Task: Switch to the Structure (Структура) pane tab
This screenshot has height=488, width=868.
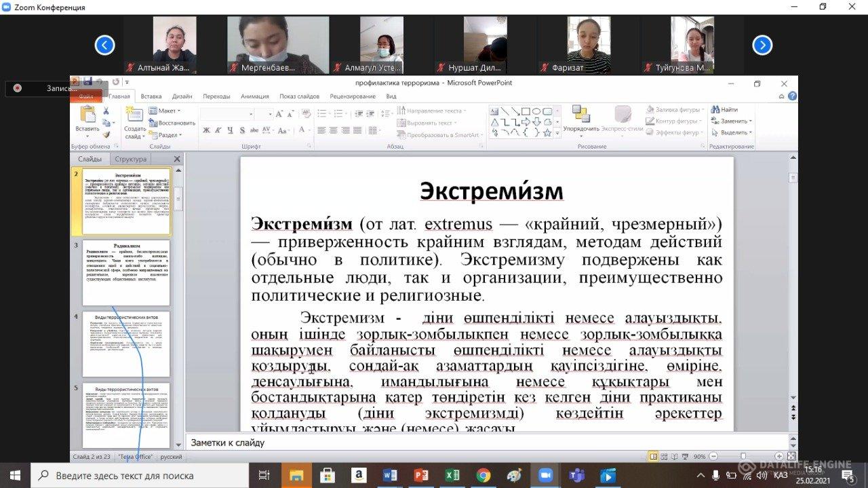Action: (130, 159)
